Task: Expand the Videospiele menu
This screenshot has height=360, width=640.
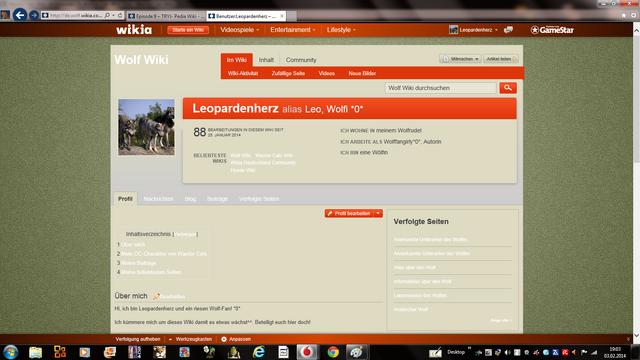Action: point(239,30)
